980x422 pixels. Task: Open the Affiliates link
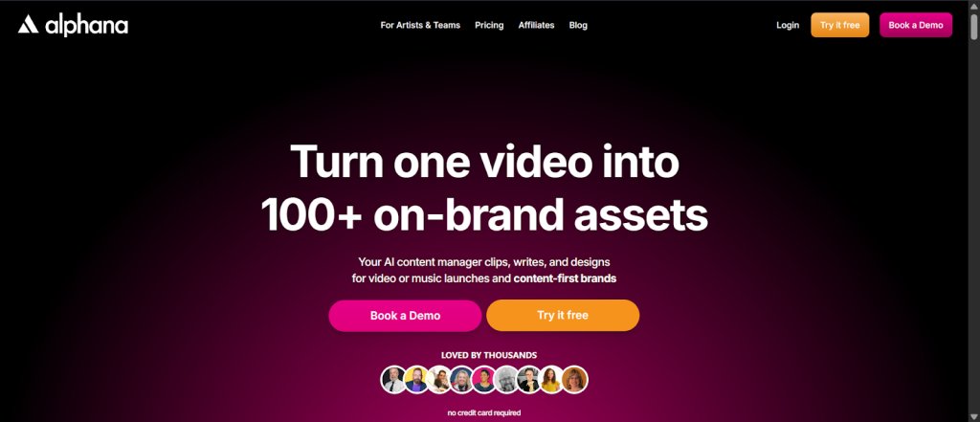(536, 26)
